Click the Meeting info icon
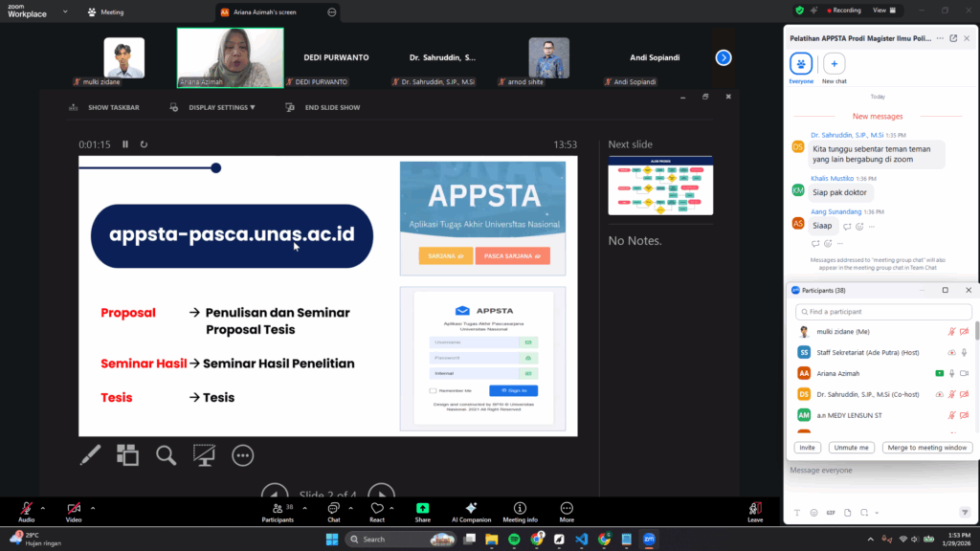The width and height of the screenshot is (980, 551). 520,512
